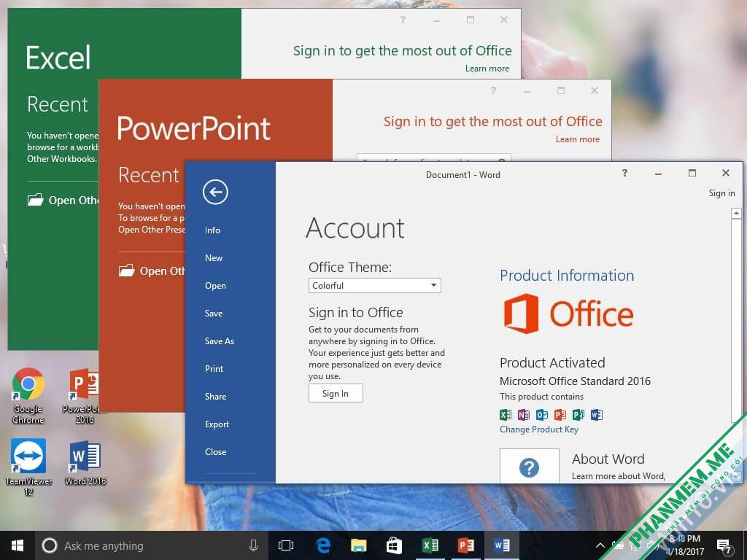The width and height of the screenshot is (747, 560).
Task: Open File Explorer from the taskbar
Action: (x=359, y=545)
